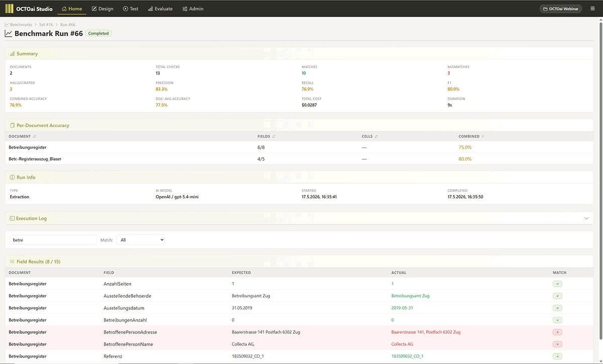Open the hamburger menu icon at top right
This screenshot has height=364, width=603.
(x=592, y=9)
